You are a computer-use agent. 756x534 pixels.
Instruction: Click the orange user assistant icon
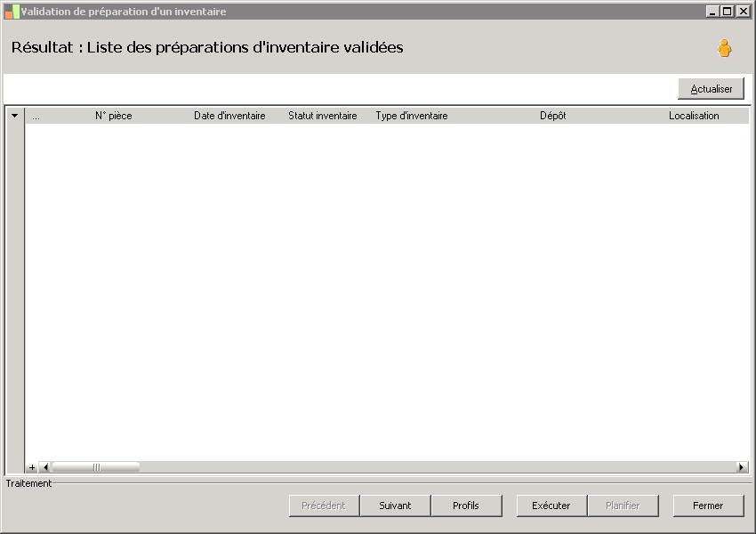pyautogui.click(x=724, y=48)
